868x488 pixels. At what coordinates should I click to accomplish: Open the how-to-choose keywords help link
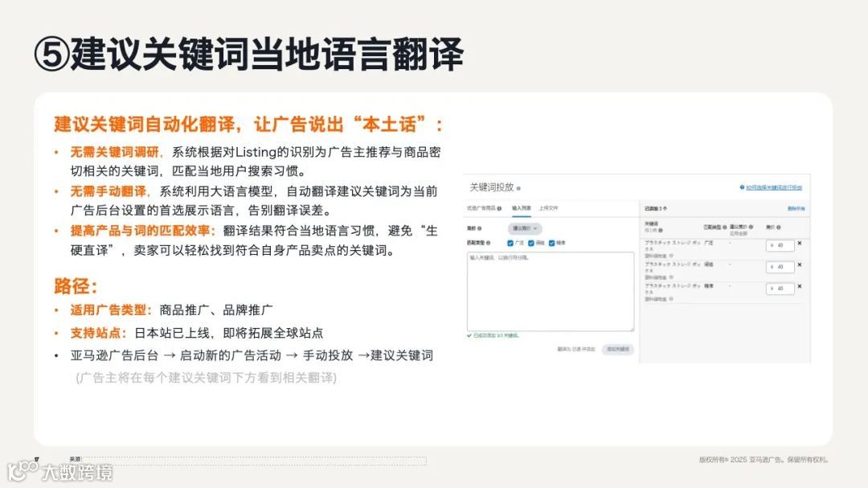click(774, 188)
